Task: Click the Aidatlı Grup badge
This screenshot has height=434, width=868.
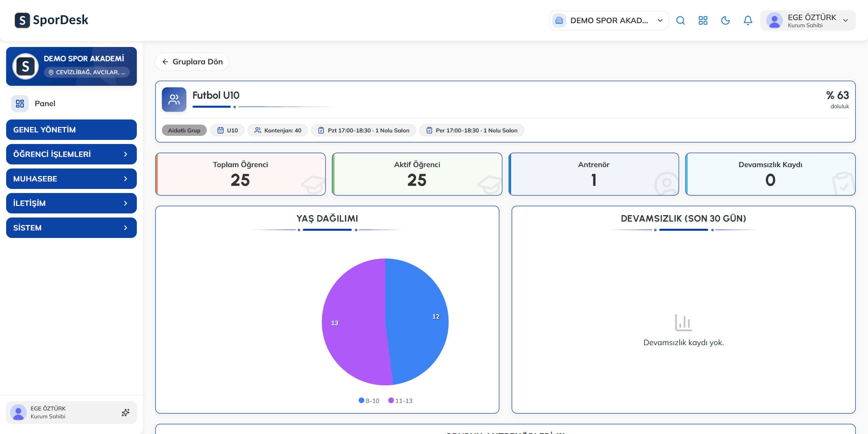Action: [184, 130]
